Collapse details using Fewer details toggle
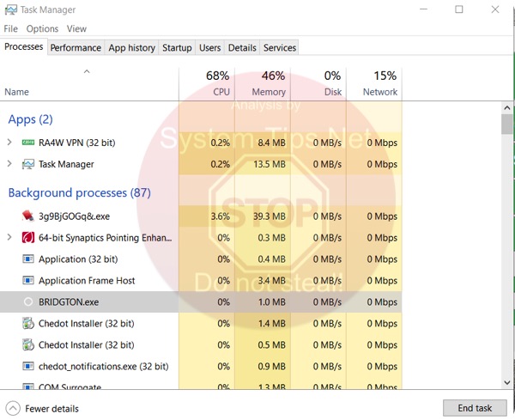Screen dimensions: 515x420 (14, 409)
